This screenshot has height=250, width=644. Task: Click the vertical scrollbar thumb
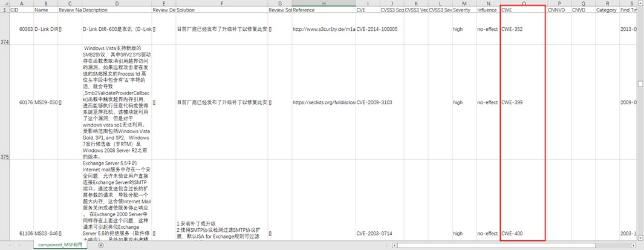pyautogui.click(x=640, y=84)
